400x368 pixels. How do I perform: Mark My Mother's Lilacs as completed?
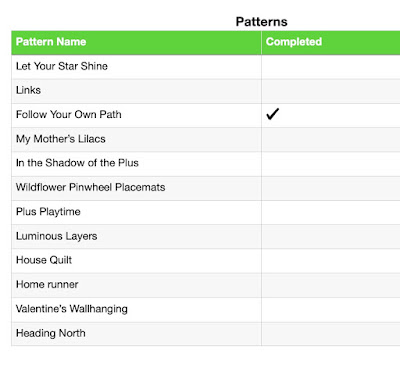pyautogui.click(x=331, y=139)
